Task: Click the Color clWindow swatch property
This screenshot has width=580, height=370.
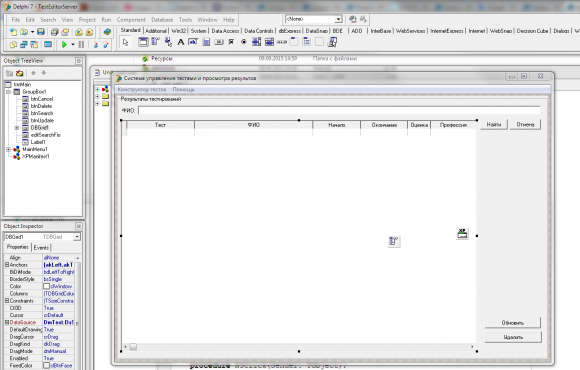Action: (47, 286)
